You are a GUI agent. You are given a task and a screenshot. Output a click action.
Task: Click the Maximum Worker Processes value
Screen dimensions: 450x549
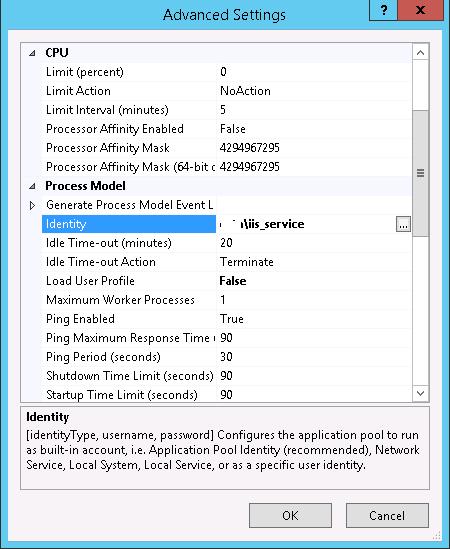click(x=223, y=300)
